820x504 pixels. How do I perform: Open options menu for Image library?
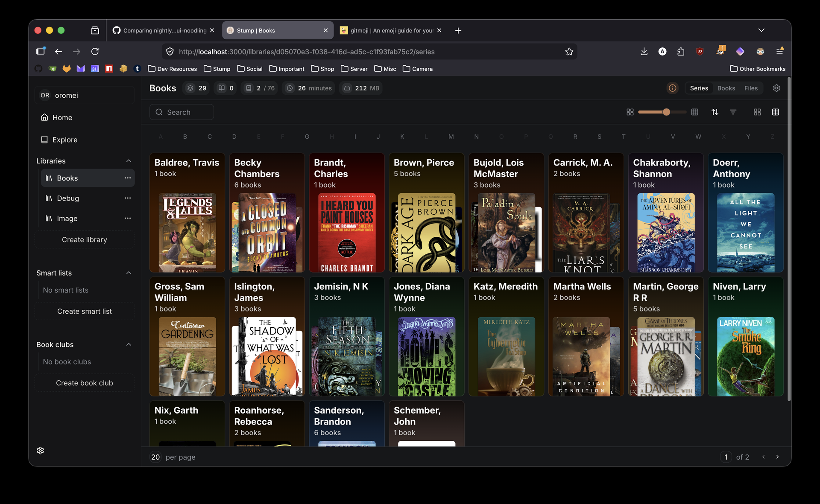[x=128, y=218]
